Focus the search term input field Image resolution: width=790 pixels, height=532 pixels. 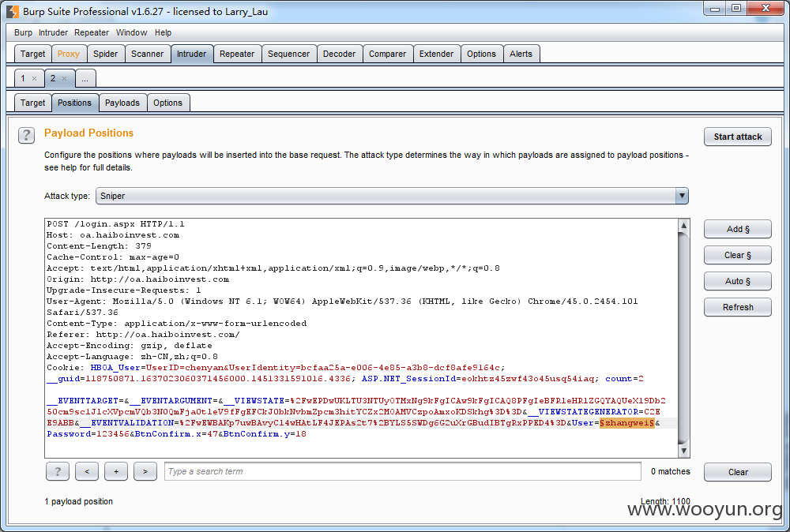click(403, 471)
